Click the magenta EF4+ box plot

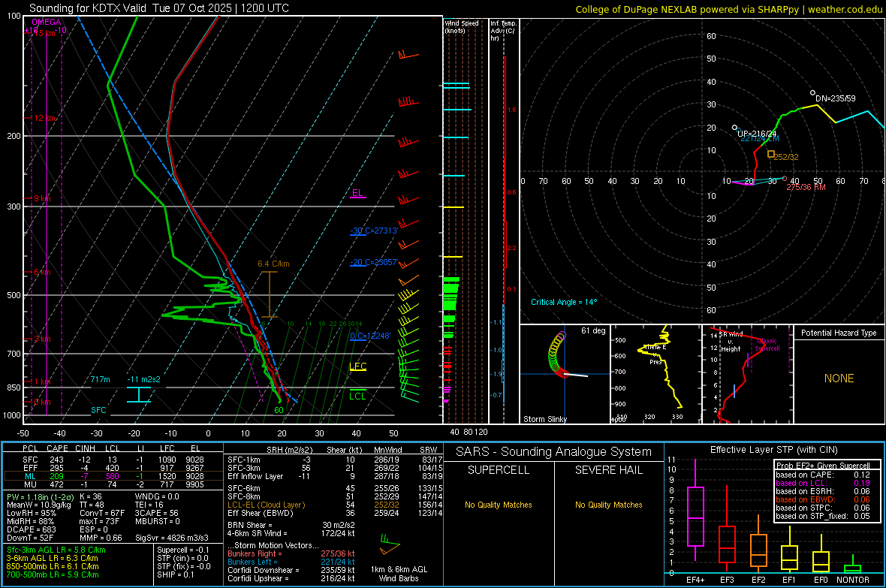695,510
